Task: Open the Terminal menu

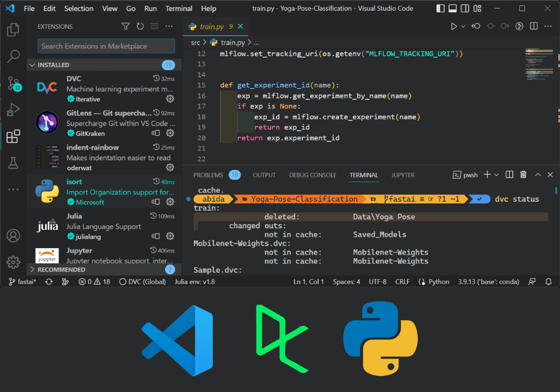Action: coord(179,8)
